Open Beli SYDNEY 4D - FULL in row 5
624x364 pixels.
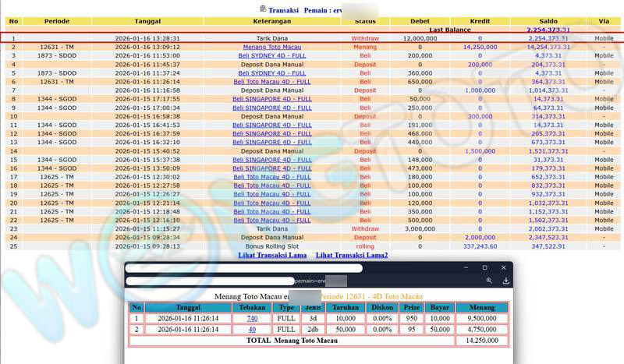271,72
